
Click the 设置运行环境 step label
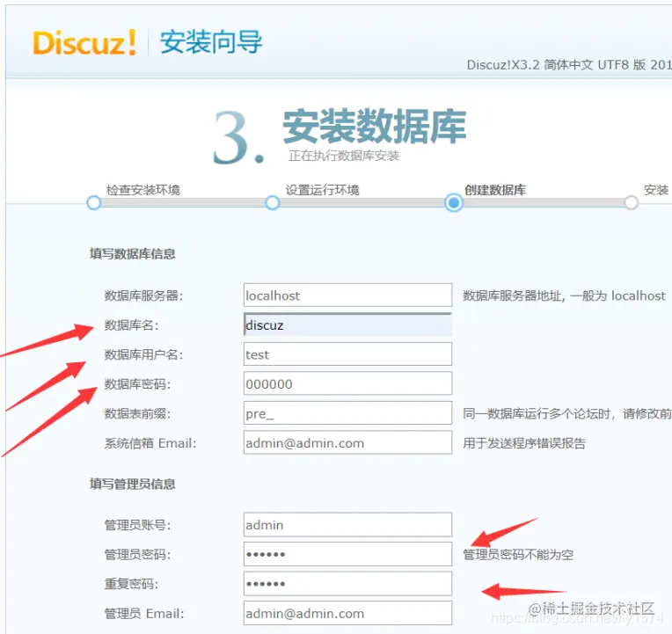click(x=322, y=190)
